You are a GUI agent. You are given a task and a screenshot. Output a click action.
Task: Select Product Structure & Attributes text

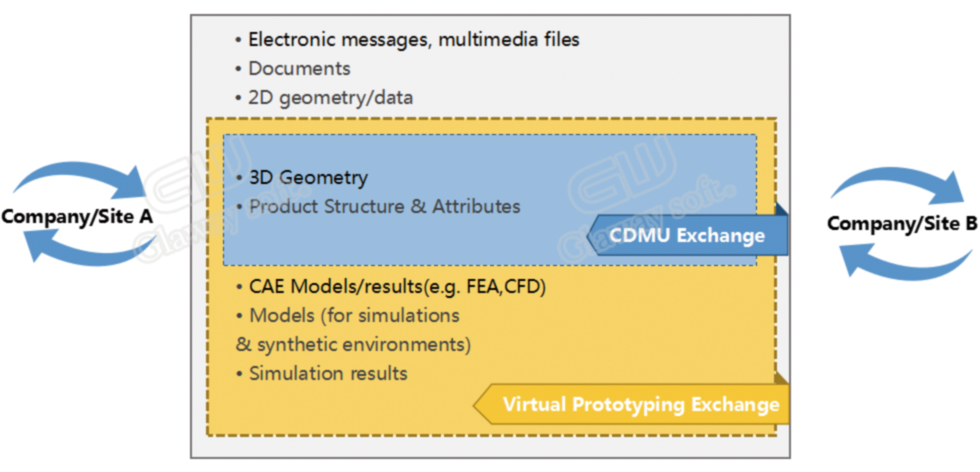coord(378,206)
